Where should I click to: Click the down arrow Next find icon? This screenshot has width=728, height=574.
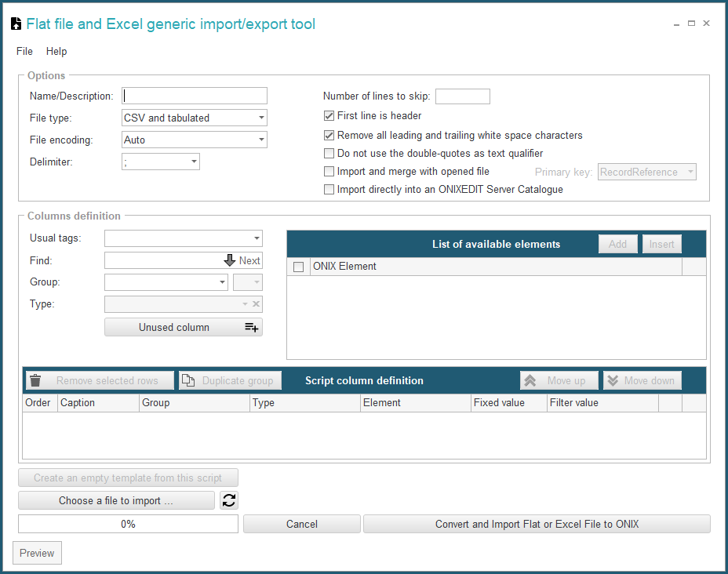coord(230,260)
